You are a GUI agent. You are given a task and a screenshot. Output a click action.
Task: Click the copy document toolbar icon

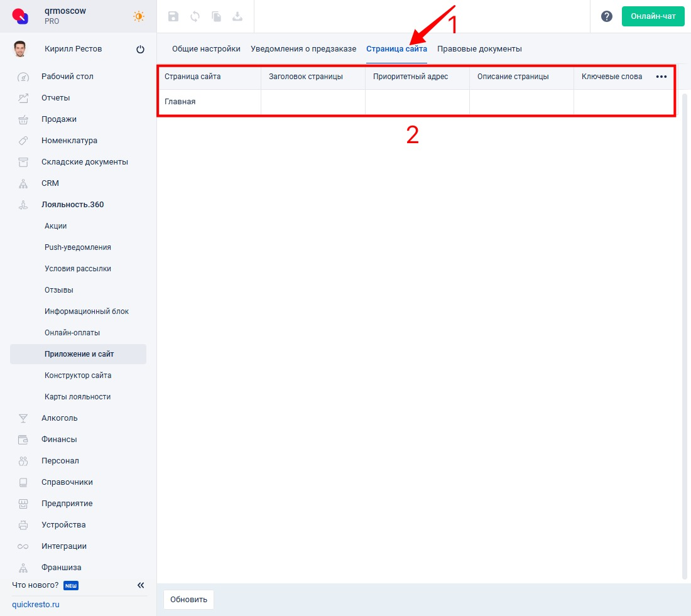coord(216,17)
